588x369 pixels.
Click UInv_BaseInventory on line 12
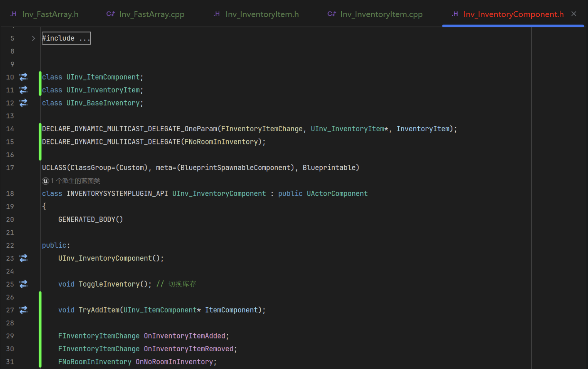(x=103, y=103)
